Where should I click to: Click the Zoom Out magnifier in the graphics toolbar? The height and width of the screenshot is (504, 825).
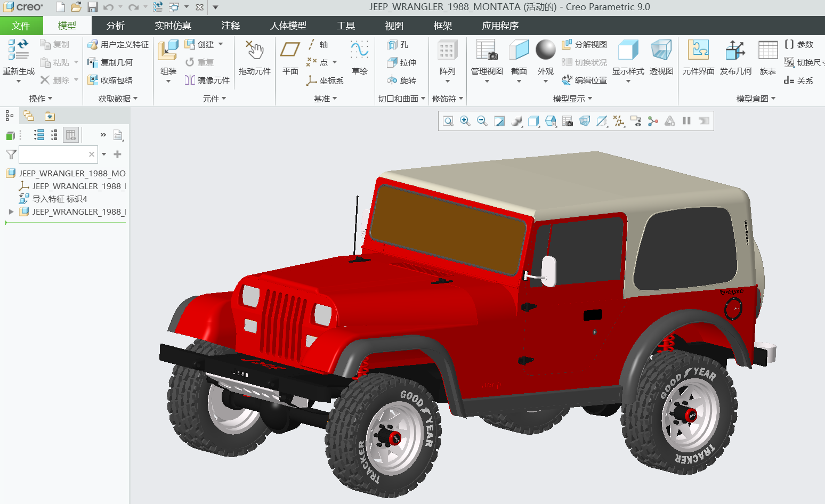482,121
